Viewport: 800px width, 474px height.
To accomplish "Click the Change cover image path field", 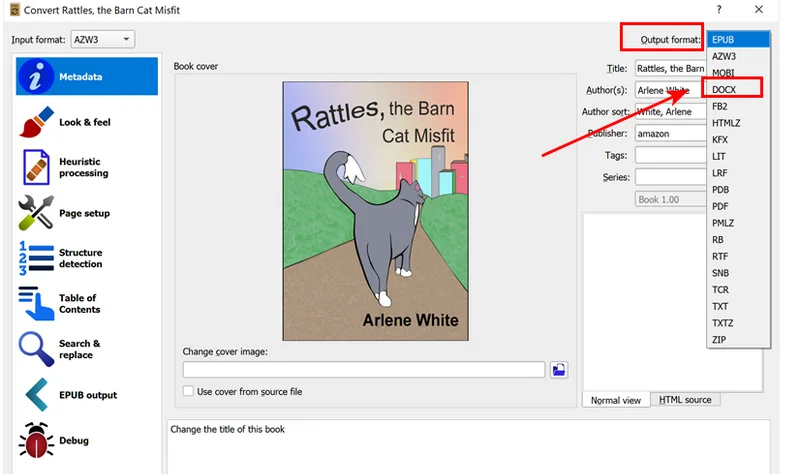I will click(364, 369).
